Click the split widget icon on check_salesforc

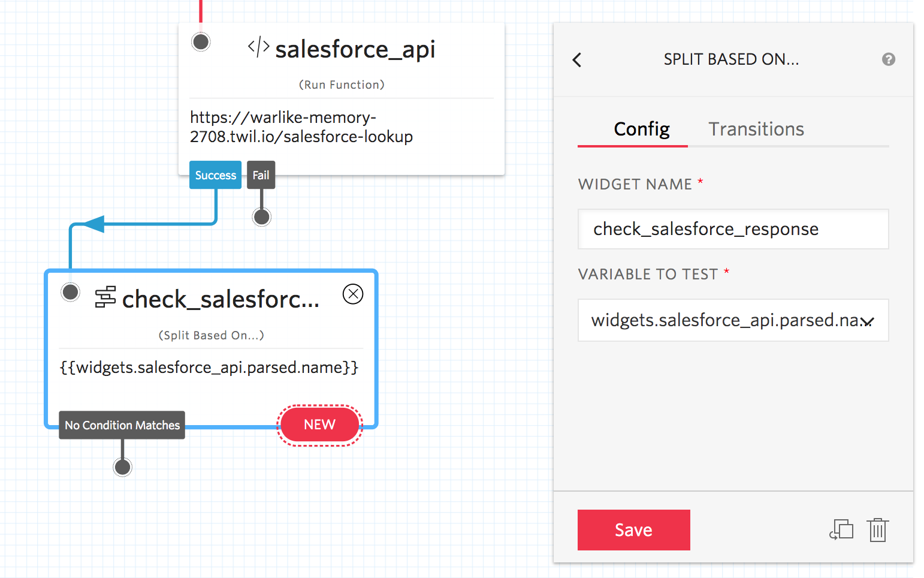pos(105,297)
